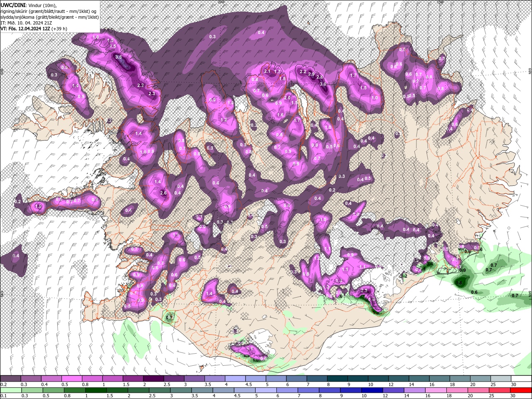Click the valid time 'VT: Fös. 12.04.2024 12Z (+39 h)'
Image resolution: width=532 pixels, height=399 pixels.
point(34,29)
